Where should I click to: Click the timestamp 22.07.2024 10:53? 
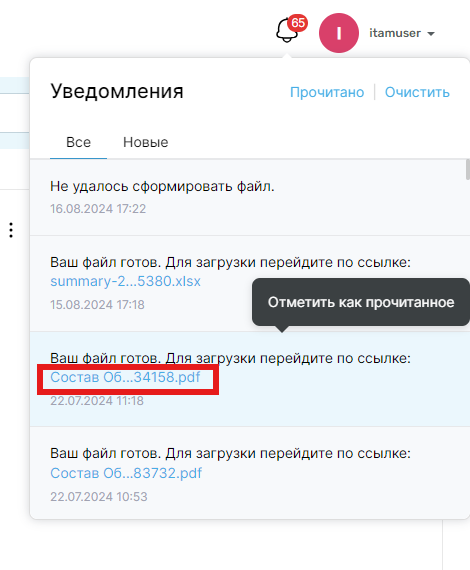point(99,497)
